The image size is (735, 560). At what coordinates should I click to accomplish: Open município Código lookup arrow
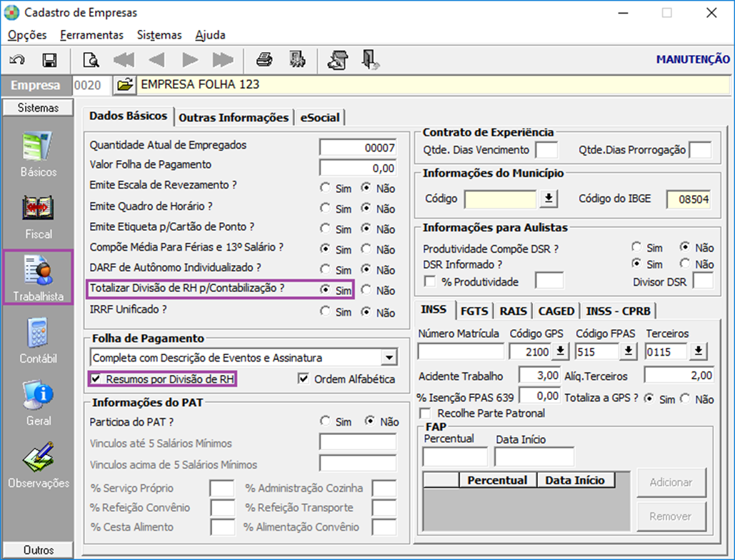[549, 199]
